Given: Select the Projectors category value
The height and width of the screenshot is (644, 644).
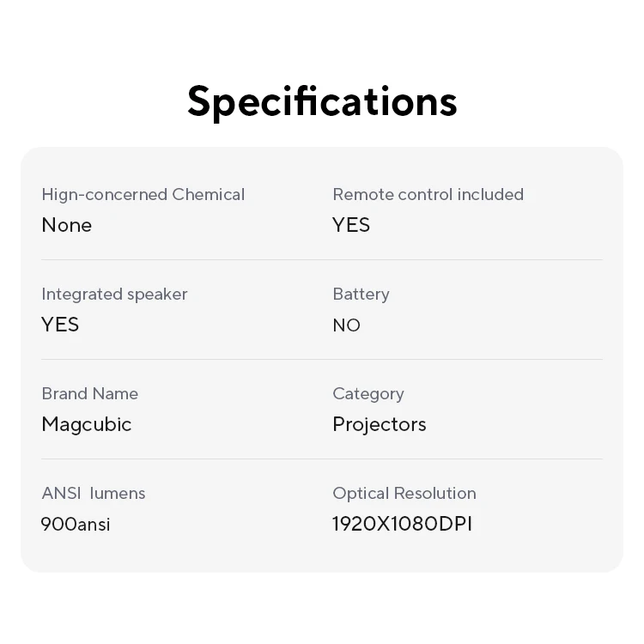Looking at the screenshot, I should [379, 424].
